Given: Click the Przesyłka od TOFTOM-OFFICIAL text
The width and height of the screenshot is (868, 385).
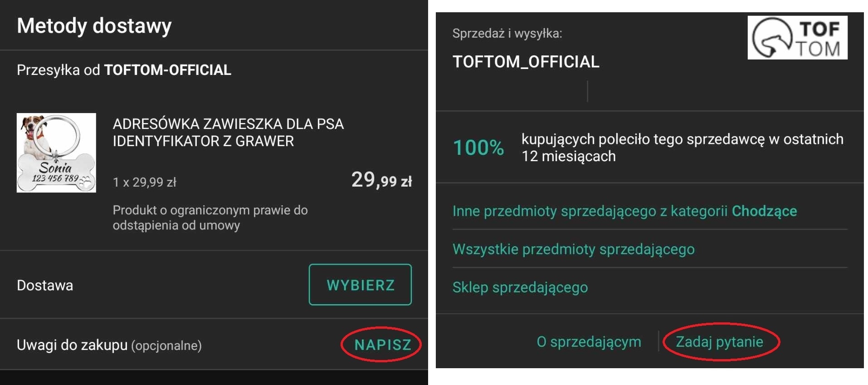Looking at the screenshot, I should coord(124,70).
